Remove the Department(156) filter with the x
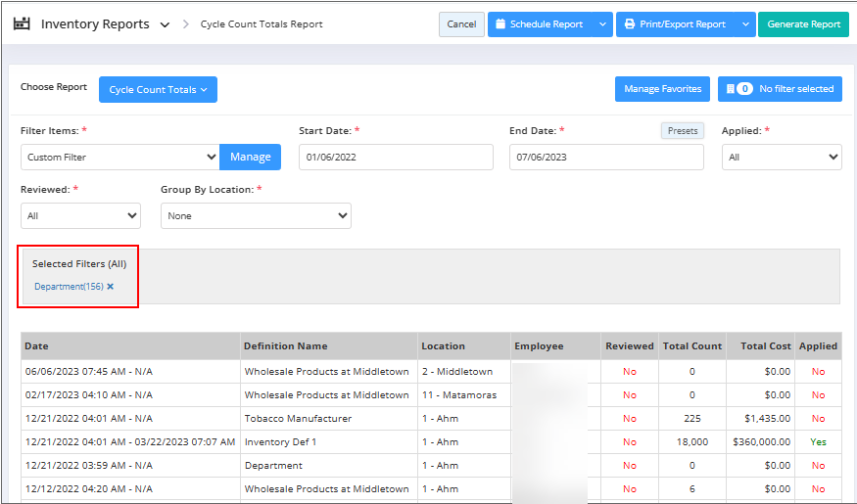This screenshot has height=504, width=857. tap(111, 287)
